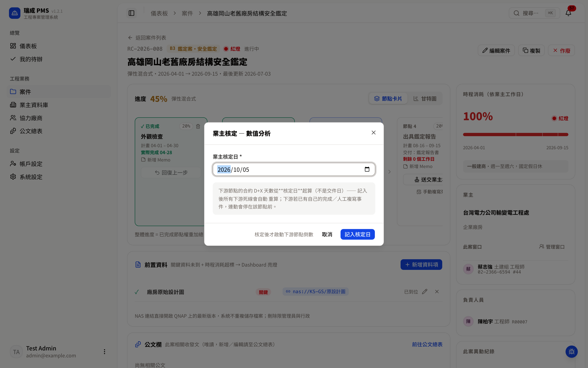Delete 外觀檢查 node with trash icon
Viewport: 588px width, 368px height.
tap(198, 126)
